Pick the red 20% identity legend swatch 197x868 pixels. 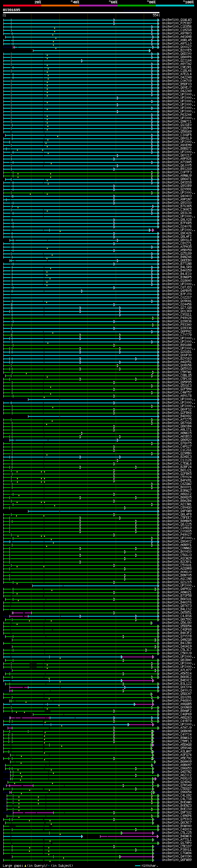pyautogui.click(x=22, y=6)
